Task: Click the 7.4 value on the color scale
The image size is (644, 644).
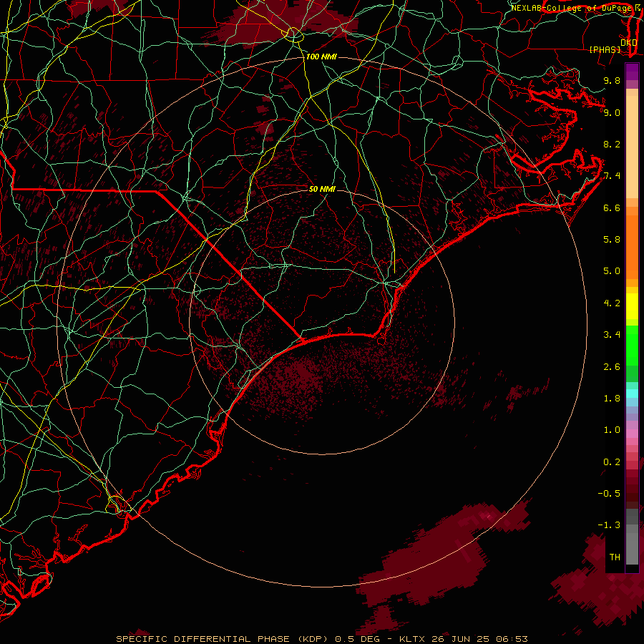Action: (x=612, y=176)
